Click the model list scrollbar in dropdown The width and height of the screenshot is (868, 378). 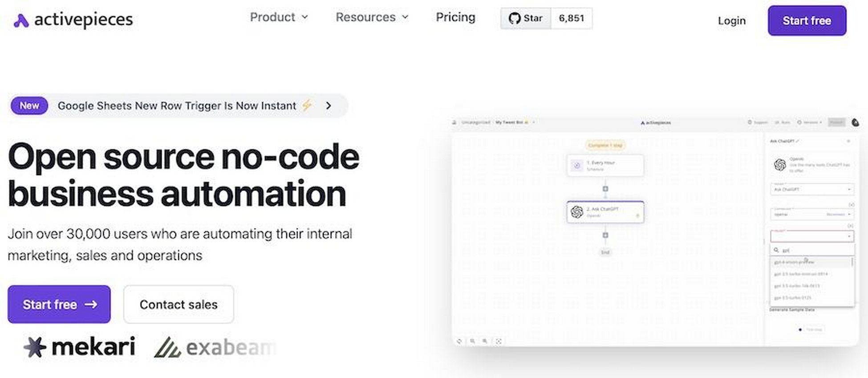(x=852, y=262)
